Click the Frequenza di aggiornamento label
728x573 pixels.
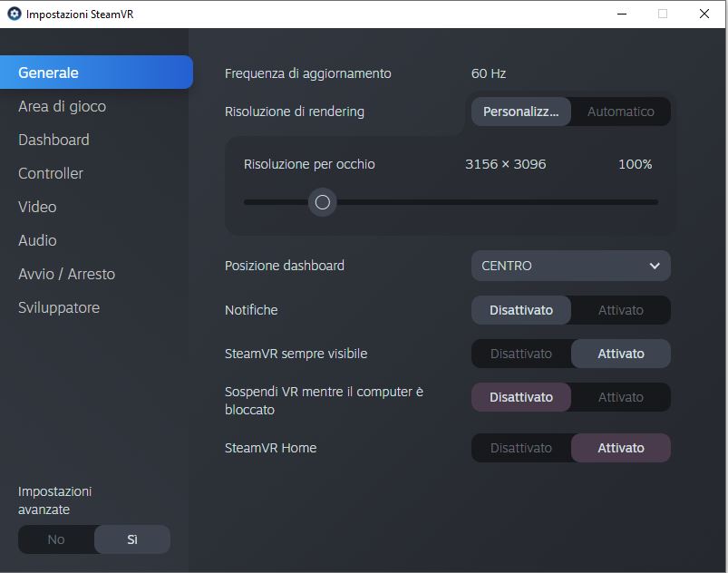point(308,73)
